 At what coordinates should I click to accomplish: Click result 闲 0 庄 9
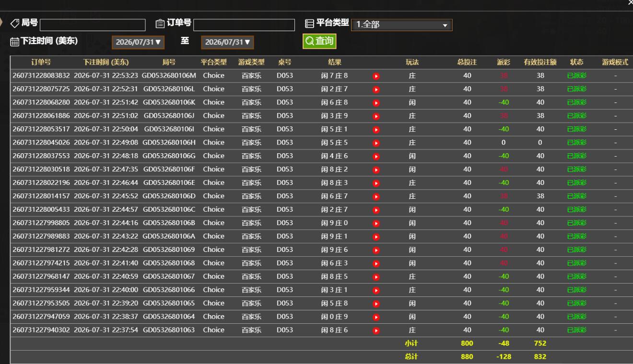pyautogui.click(x=335, y=317)
